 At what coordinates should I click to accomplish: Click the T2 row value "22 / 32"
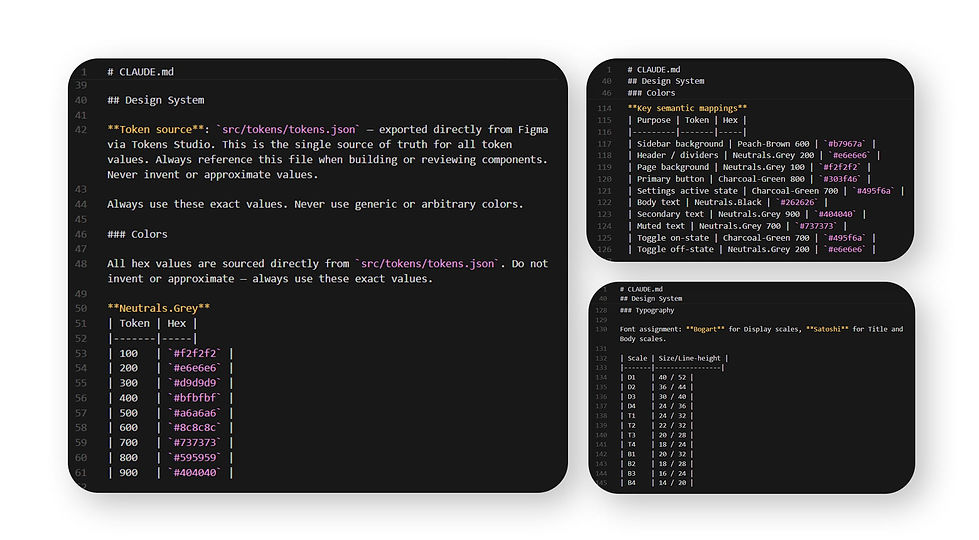point(672,426)
